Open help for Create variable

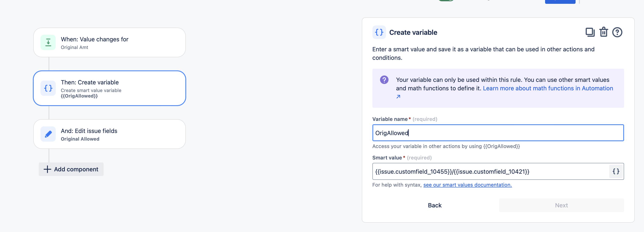tap(617, 32)
